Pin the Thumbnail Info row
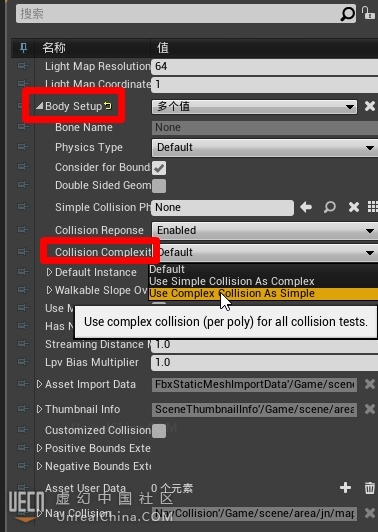The height and width of the screenshot is (532, 378). click(x=23, y=409)
